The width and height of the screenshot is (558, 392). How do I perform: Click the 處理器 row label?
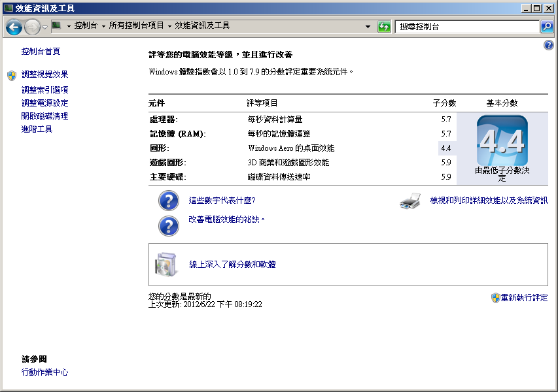164,120
